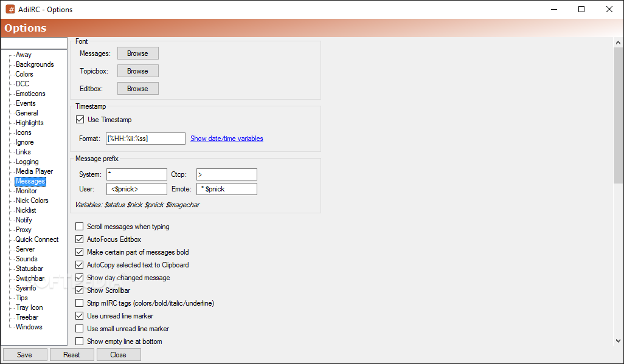Browse for the Topicbox font

(137, 71)
